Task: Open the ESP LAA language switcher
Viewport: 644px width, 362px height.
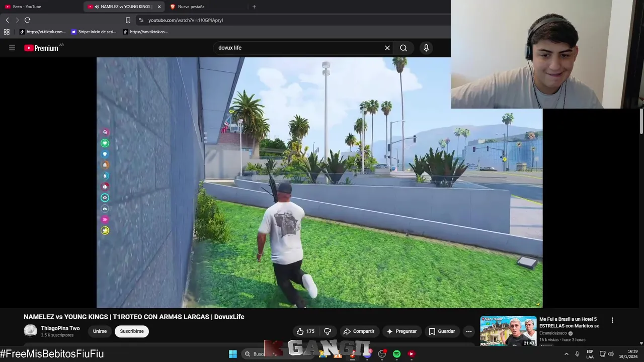Action: pyautogui.click(x=590, y=354)
